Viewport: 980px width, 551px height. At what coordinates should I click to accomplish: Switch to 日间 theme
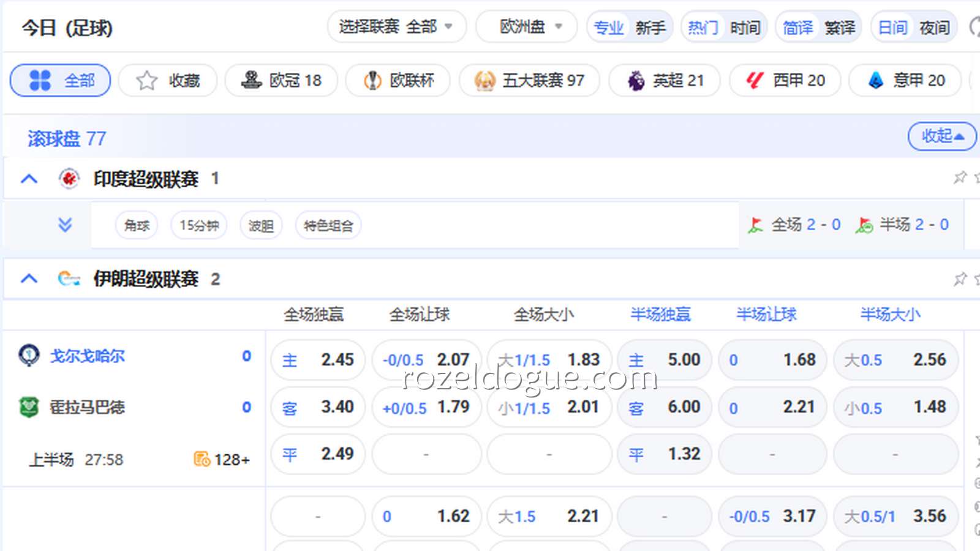click(x=892, y=28)
